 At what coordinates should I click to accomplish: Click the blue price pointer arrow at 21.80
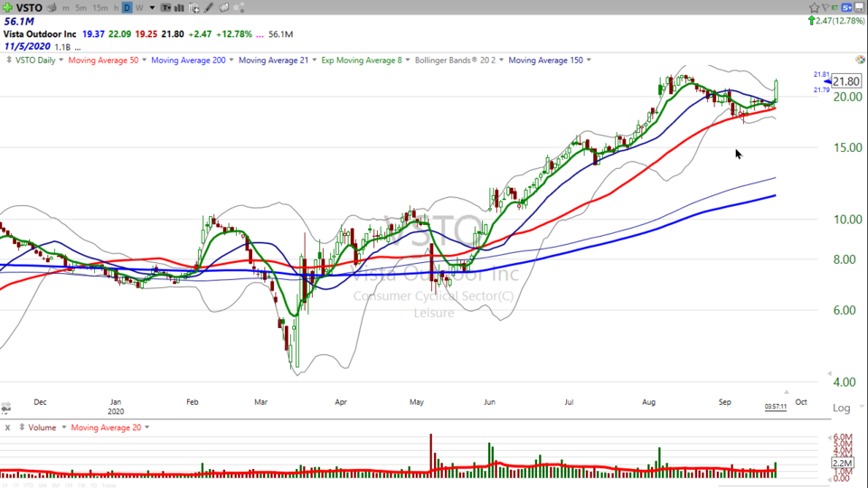[827, 82]
